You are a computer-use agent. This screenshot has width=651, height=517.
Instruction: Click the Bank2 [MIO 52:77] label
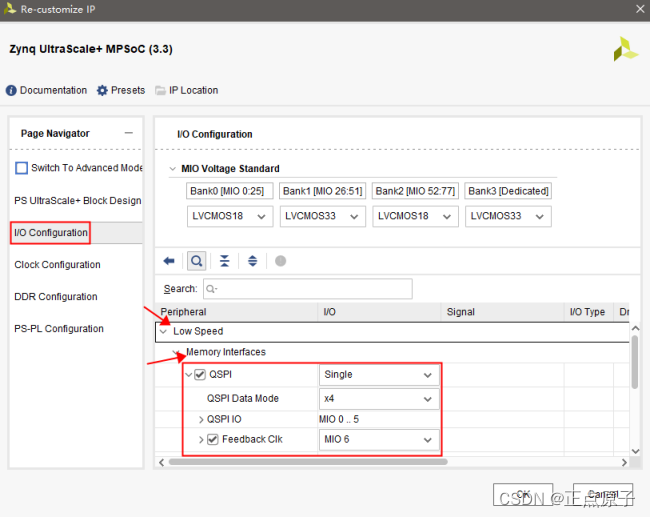click(415, 191)
